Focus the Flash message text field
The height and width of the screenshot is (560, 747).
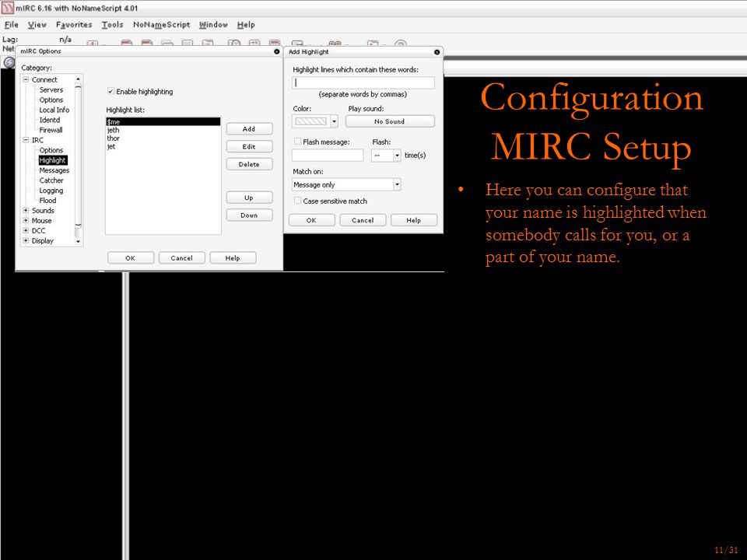328,156
